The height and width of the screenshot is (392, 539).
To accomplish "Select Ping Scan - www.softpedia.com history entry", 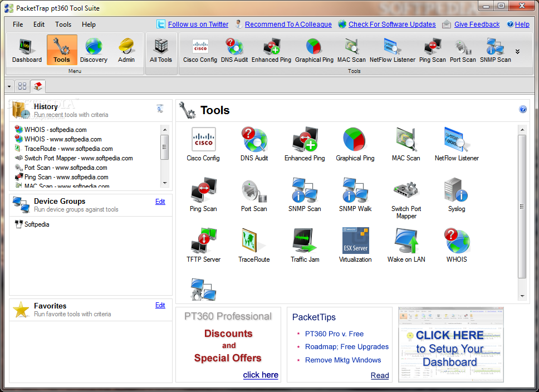I will click(62, 177).
